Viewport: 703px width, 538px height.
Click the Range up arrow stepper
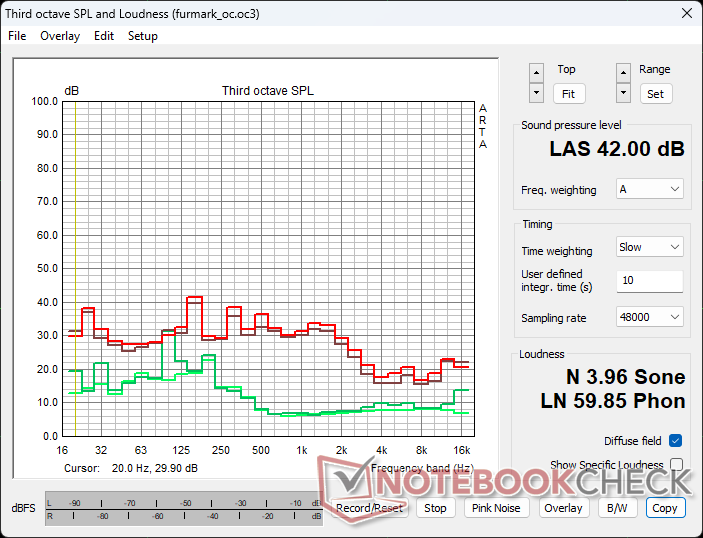[x=624, y=72]
